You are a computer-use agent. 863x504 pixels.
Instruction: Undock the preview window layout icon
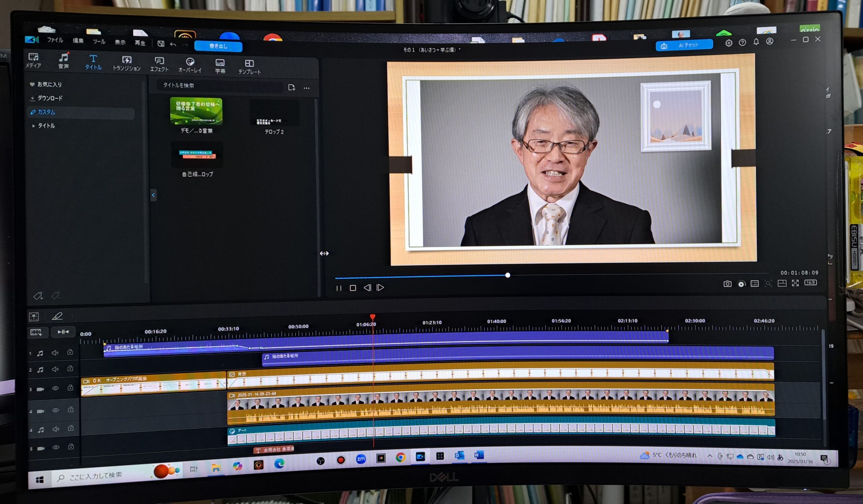pyautogui.click(x=782, y=283)
